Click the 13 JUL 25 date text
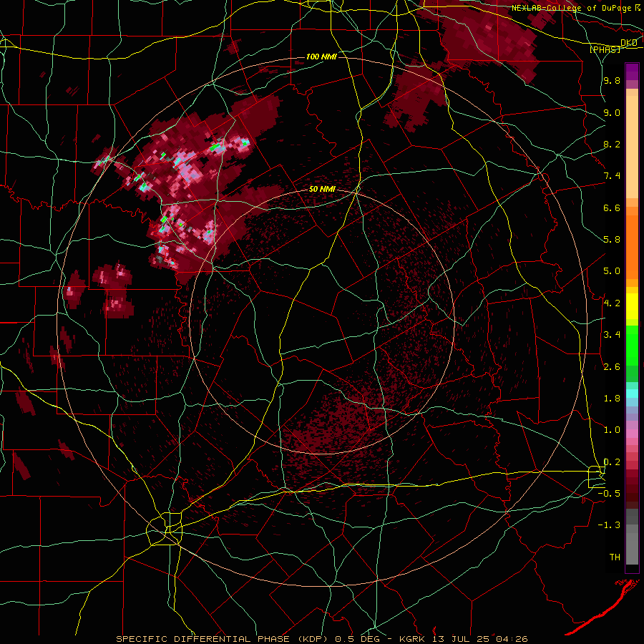644x644 pixels. [x=462, y=639]
